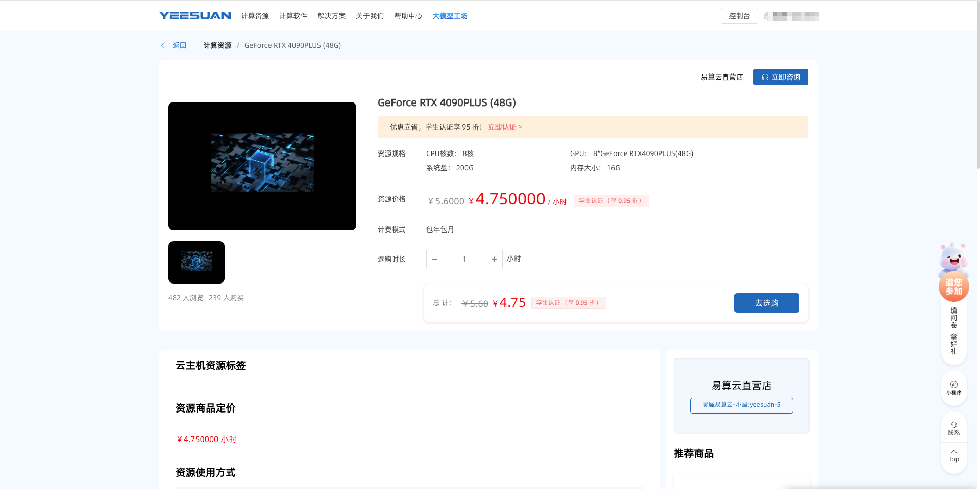This screenshot has width=980, height=489.
Task: Click the 立即咨询 consult button
Action: [780, 77]
